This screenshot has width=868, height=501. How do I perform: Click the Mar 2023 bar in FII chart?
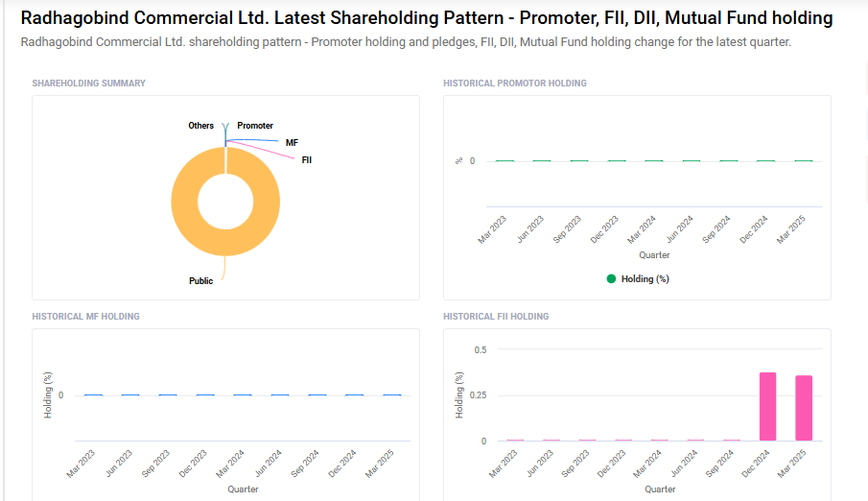(x=515, y=440)
